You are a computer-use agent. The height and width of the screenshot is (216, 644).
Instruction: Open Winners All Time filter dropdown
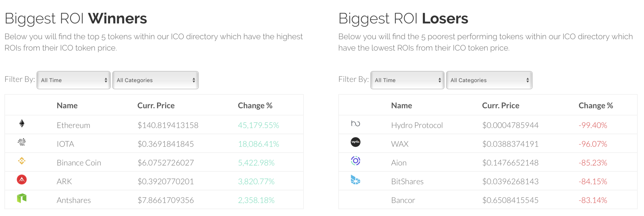[74, 80]
